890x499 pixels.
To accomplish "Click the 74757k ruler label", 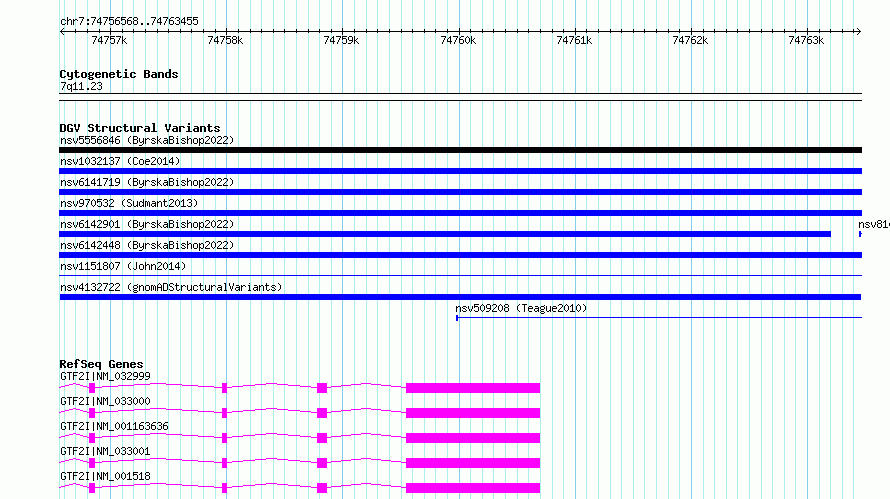I will coord(109,40).
